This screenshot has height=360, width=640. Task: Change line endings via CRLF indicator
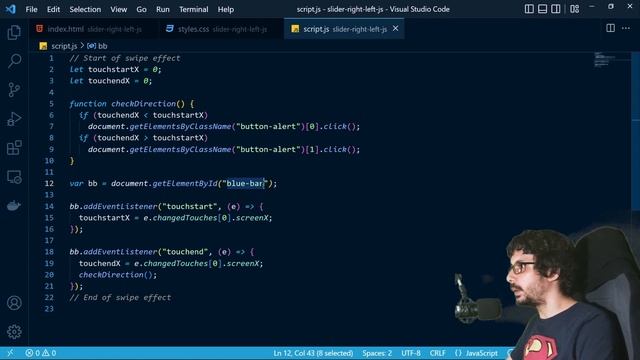point(437,353)
